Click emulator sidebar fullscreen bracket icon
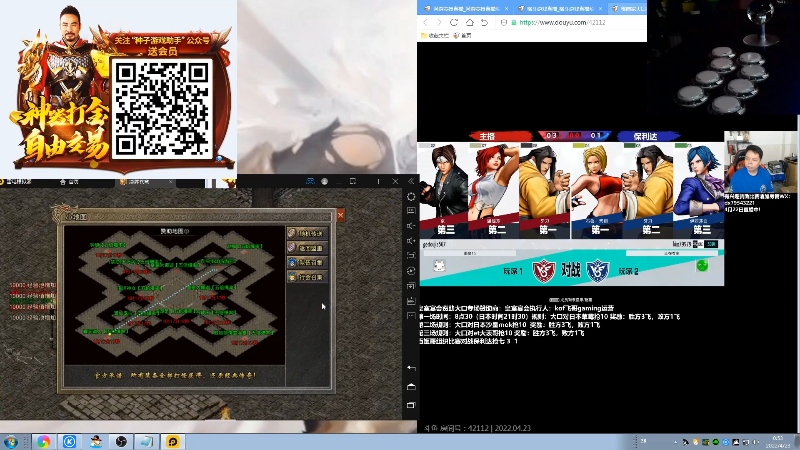 pyautogui.click(x=411, y=256)
